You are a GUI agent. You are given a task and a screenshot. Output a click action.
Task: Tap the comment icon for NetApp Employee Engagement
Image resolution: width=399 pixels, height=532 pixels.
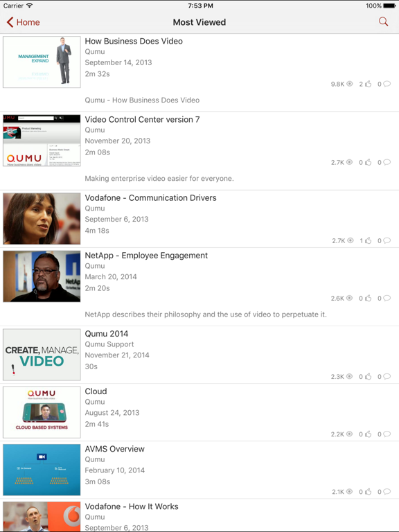pyautogui.click(x=387, y=299)
